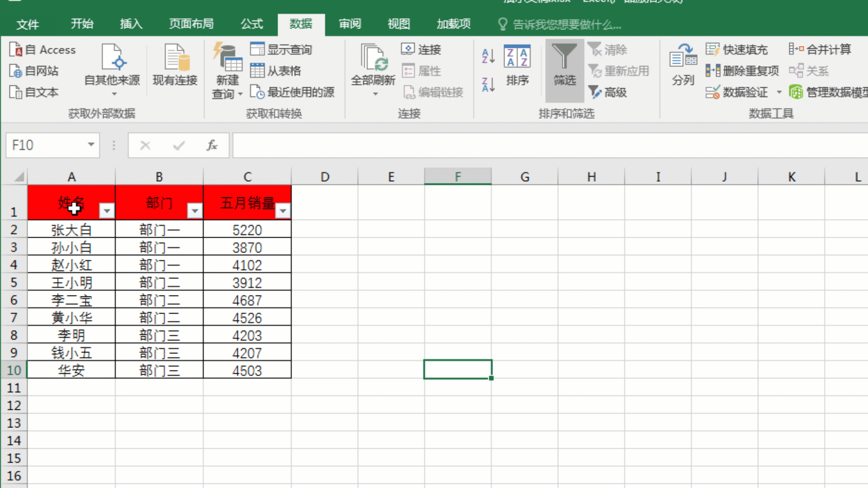868x488 pixels.
Task: Expand the Name Box dropdown arrow
Action: coord(91,145)
